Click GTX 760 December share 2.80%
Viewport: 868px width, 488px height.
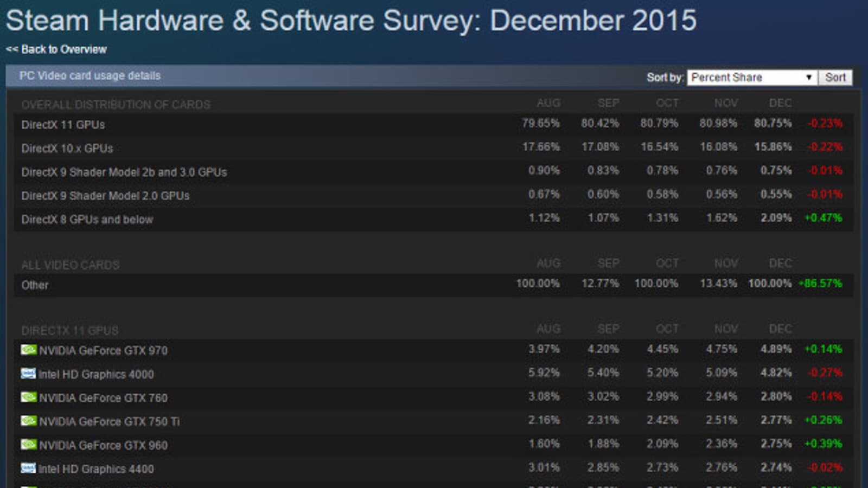pos(776,396)
